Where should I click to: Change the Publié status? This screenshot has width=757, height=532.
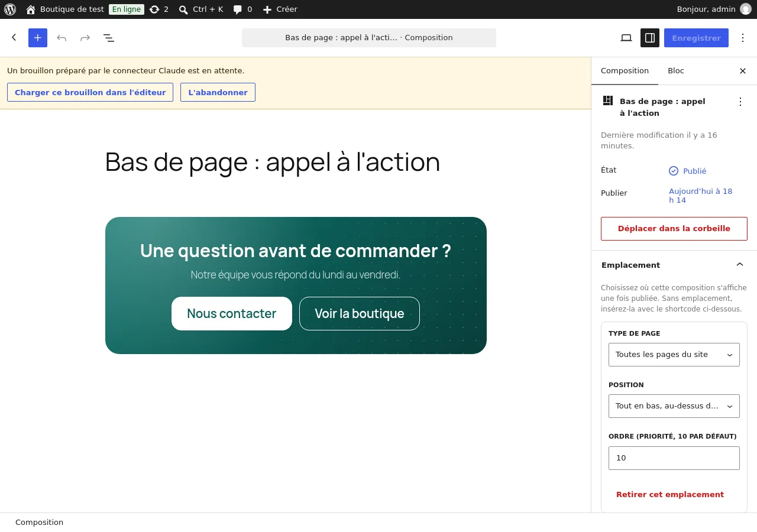coord(688,171)
